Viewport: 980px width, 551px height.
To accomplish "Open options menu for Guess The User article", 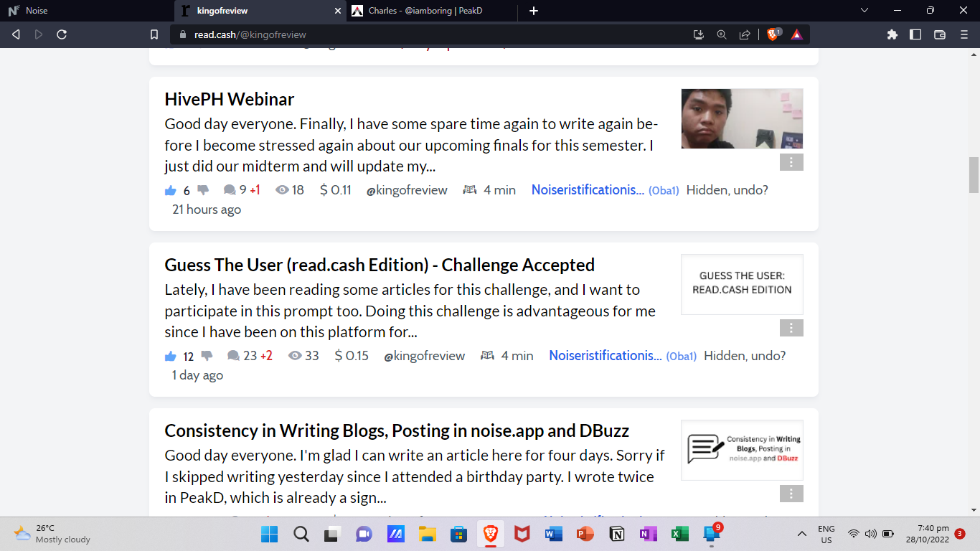I will point(791,328).
